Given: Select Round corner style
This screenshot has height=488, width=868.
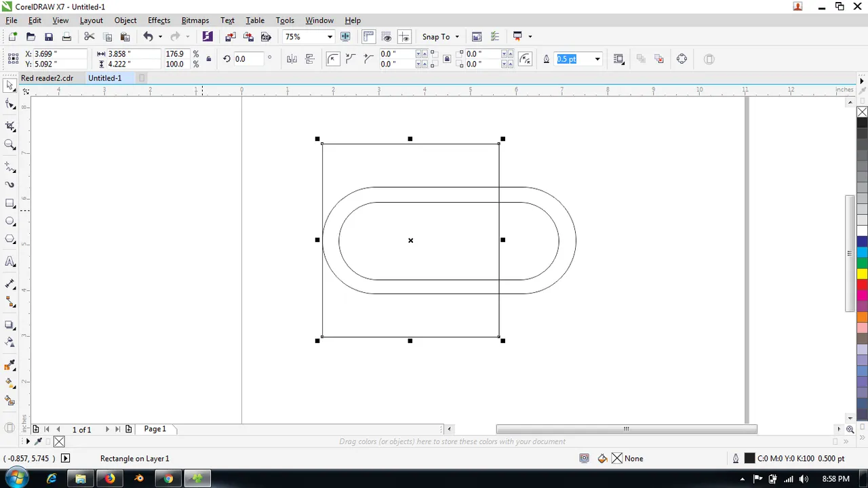Looking at the screenshot, I should 332,59.
